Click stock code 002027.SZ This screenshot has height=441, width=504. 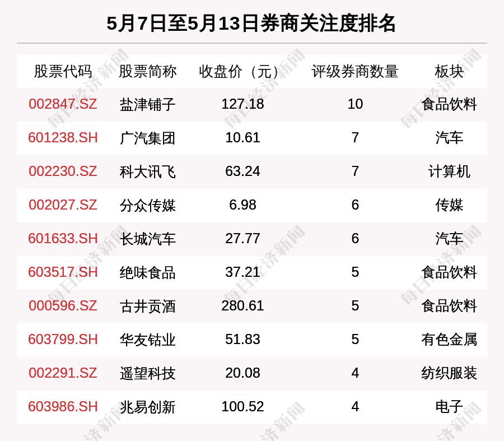click(63, 205)
